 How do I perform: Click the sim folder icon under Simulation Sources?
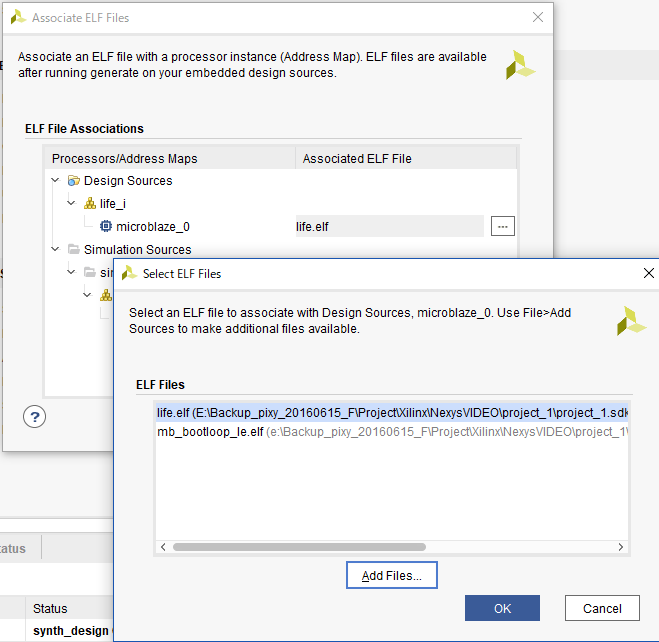(90, 272)
